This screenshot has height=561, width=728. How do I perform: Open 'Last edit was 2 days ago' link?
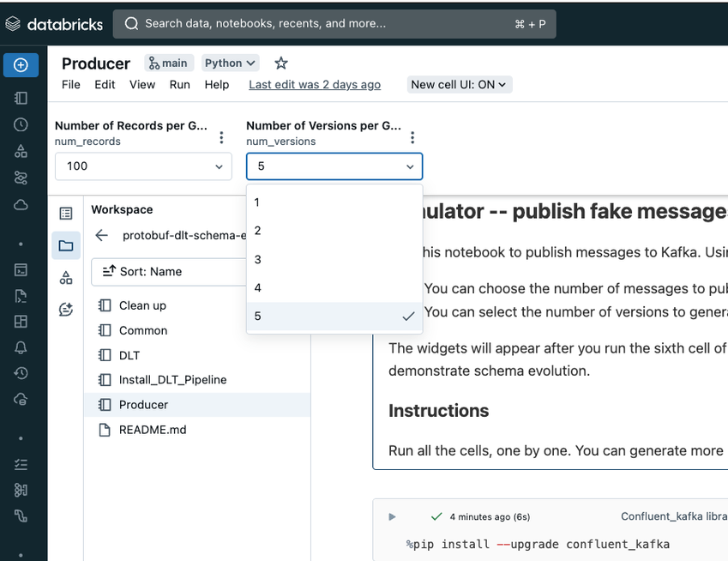pos(315,85)
